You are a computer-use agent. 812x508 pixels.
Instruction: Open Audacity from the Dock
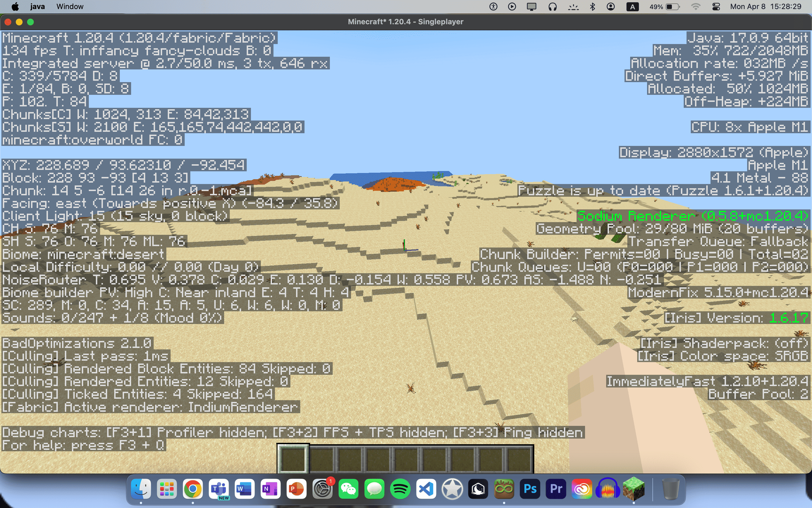[608, 489]
